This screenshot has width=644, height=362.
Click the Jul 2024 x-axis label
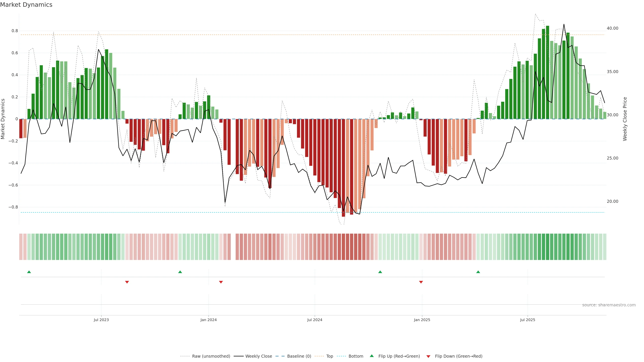pos(314,320)
